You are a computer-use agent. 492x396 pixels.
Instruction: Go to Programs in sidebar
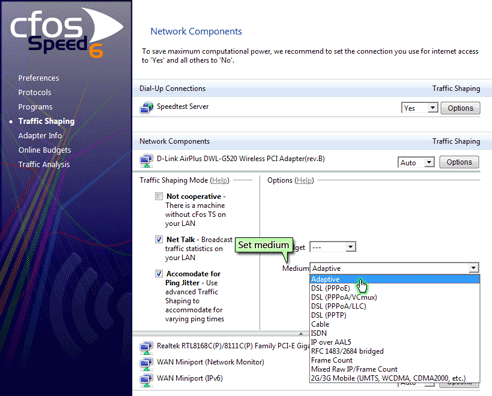35,107
